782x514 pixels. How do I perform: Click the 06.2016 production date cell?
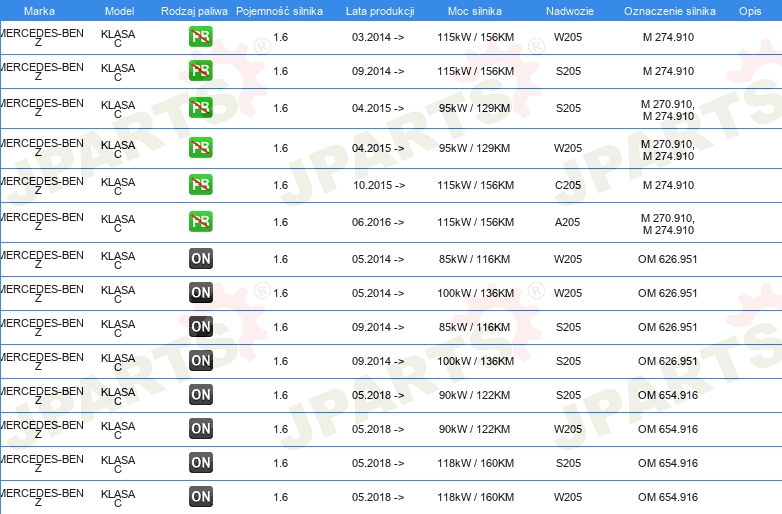[x=378, y=222]
